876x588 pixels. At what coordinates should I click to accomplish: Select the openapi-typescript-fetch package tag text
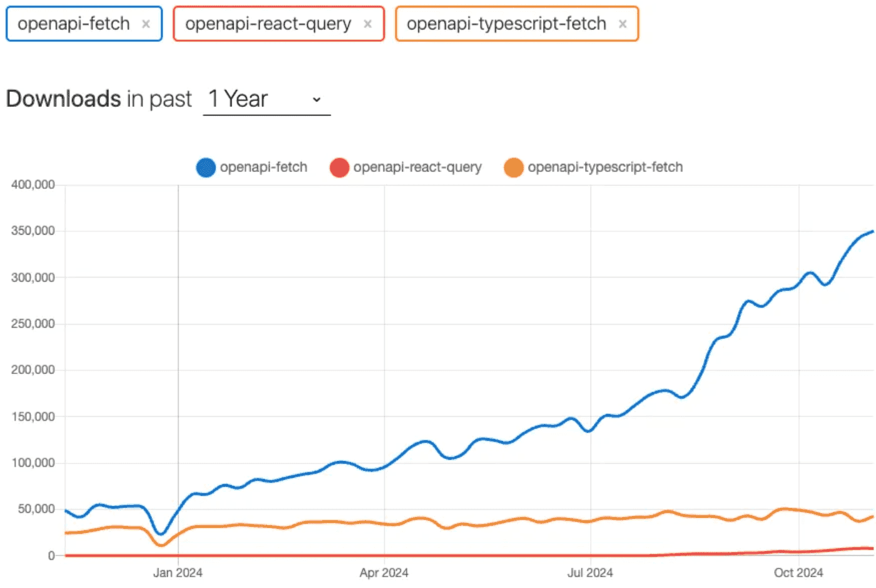click(506, 24)
